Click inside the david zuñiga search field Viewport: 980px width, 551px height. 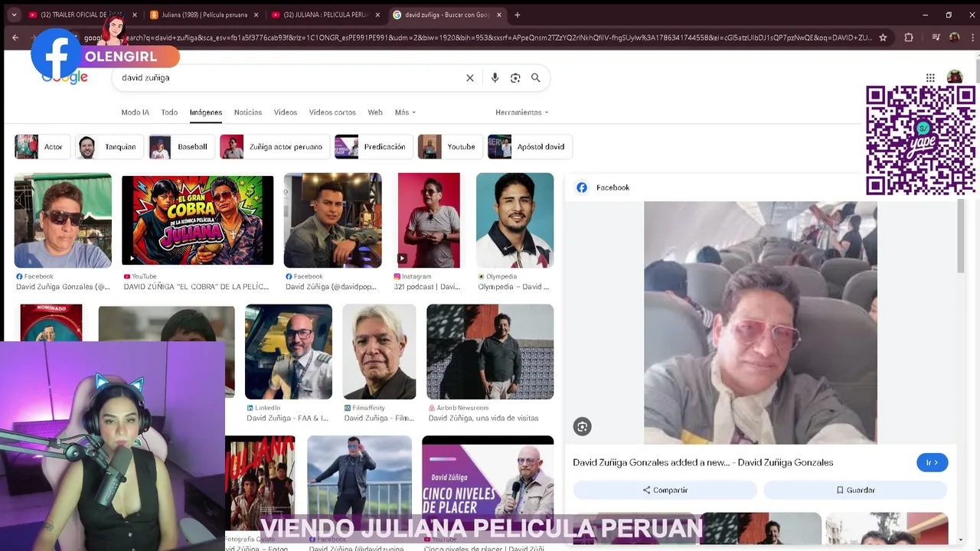pyautogui.click(x=291, y=78)
